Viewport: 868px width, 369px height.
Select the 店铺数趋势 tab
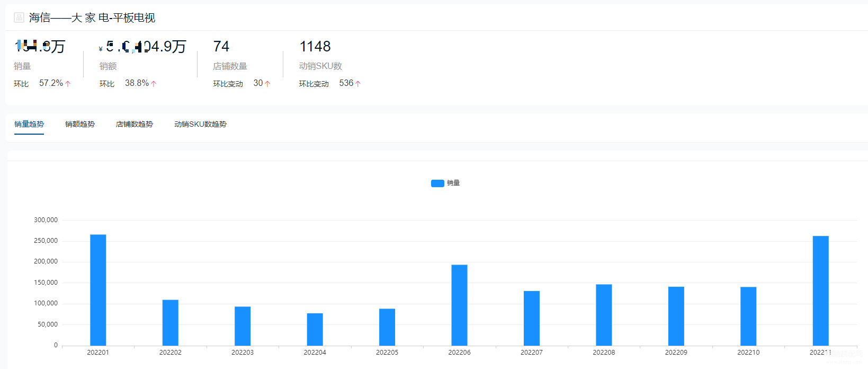(x=135, y=124)
